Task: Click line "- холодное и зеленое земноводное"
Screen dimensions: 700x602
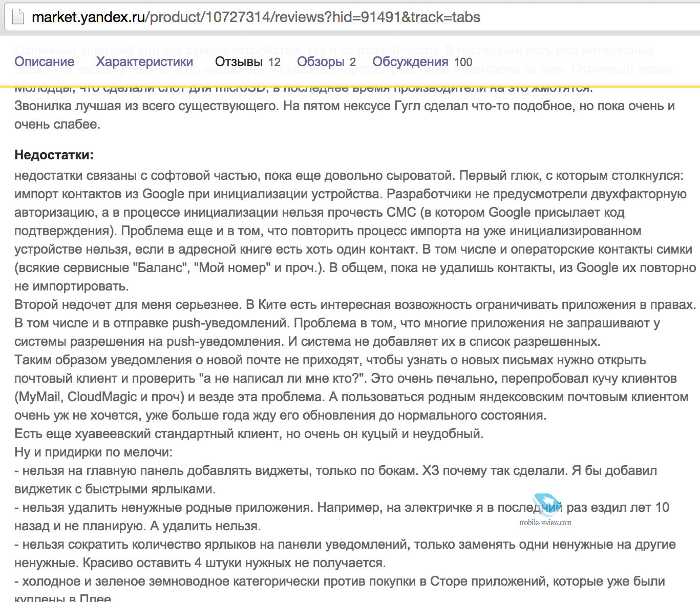Action: point(340,582)
